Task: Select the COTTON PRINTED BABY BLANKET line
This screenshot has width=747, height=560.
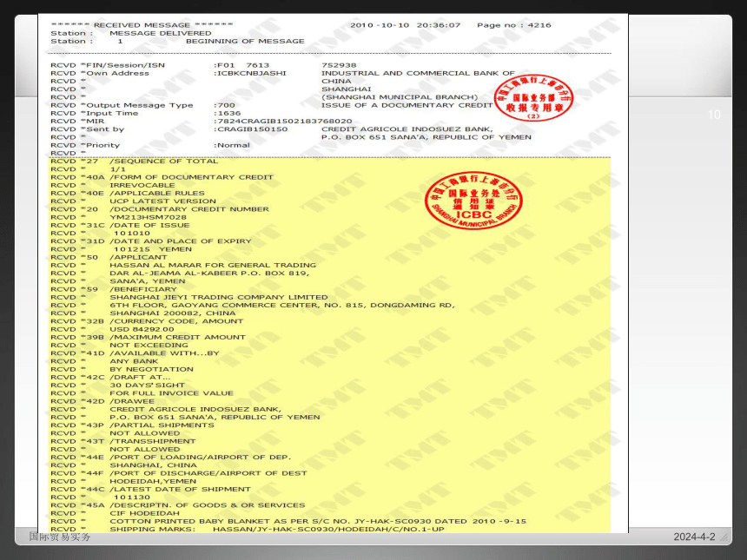Action: [x=318, y=522]
